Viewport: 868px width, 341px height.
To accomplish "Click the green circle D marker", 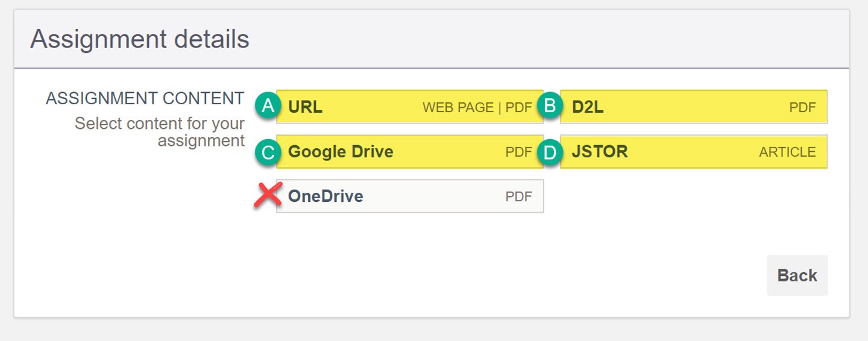I will pos(549,152).
